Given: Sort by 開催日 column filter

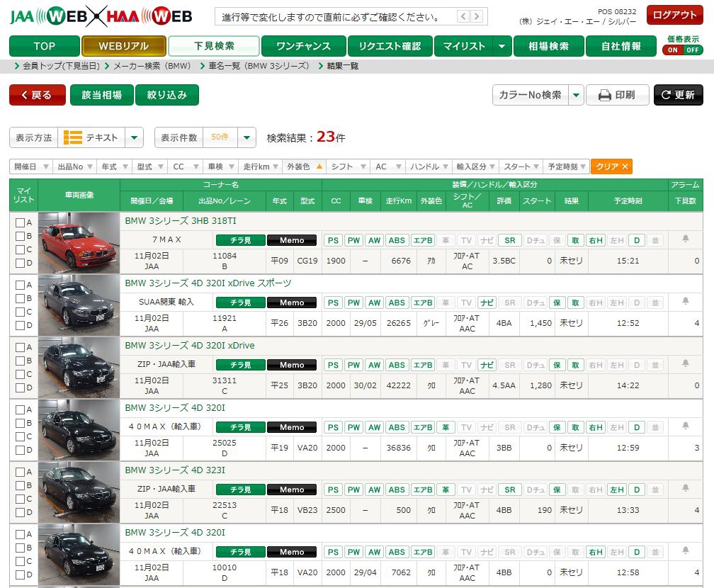Looking at the screenshot, I should 31,166.
